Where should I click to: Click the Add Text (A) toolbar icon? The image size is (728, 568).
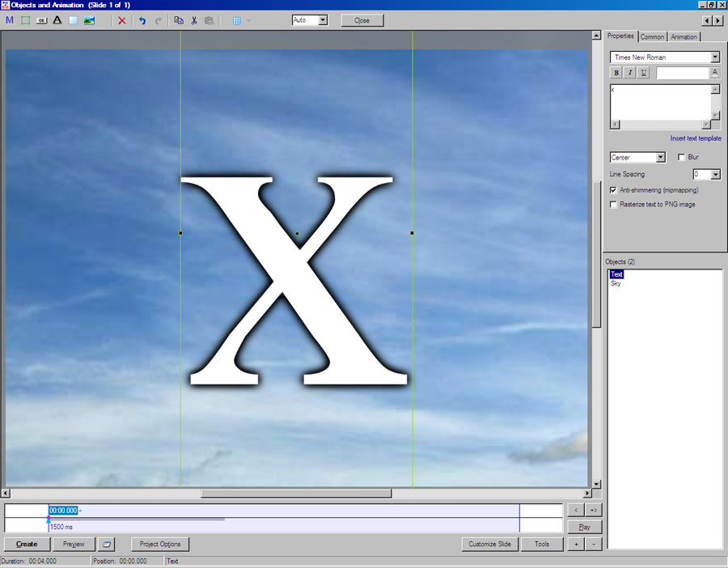57,20
